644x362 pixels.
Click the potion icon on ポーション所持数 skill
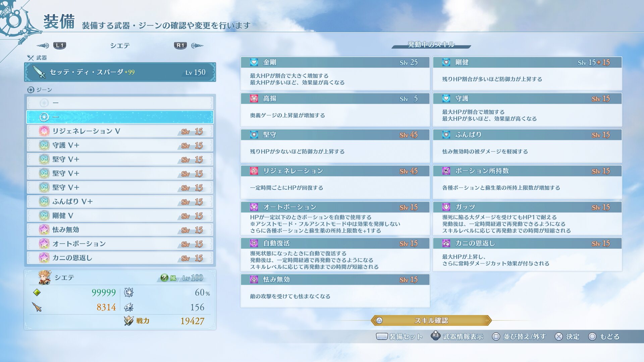click(x=446, y=171)
